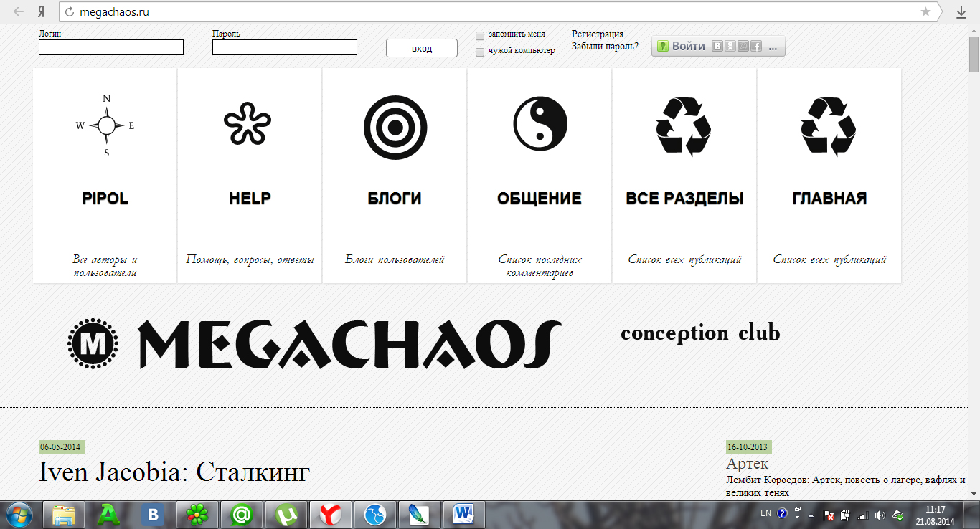Click the 'вход' login button
Screen dimensions: 980x529
tap(422, 48)
